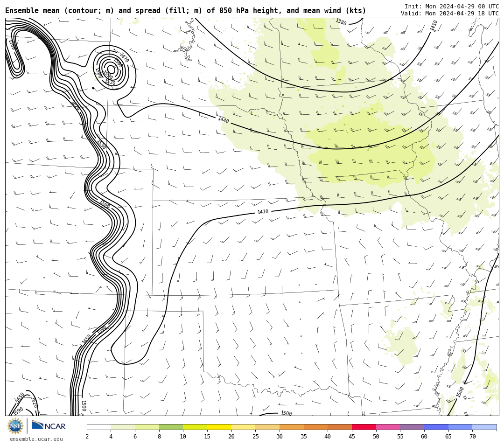
Task: Click the purple 55–60 colorbar segment
Action: point(412,427)
